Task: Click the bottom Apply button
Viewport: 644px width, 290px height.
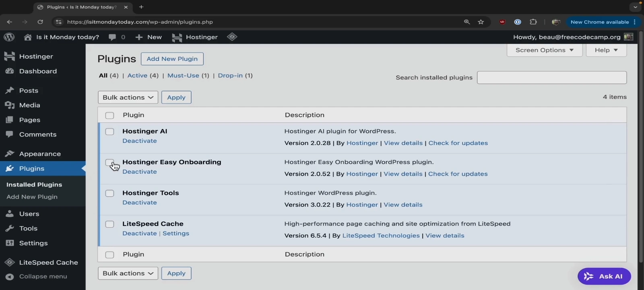Action: tap(176, 273)
